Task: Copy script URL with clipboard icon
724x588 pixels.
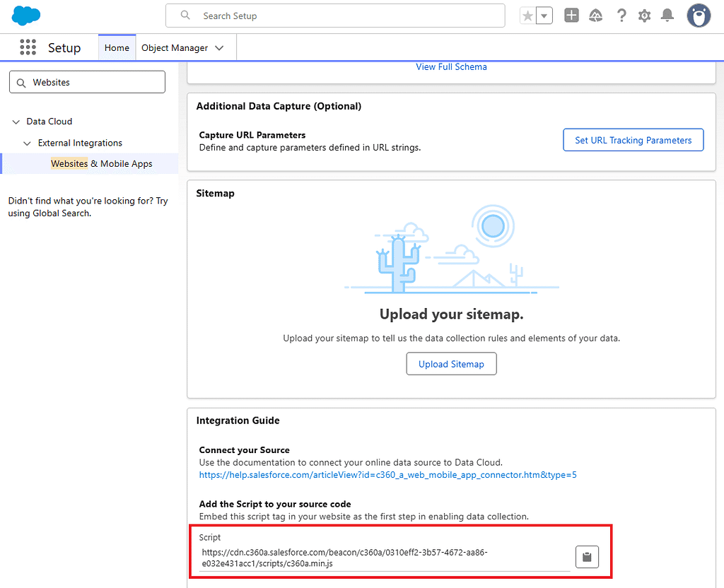Action: 587,557
